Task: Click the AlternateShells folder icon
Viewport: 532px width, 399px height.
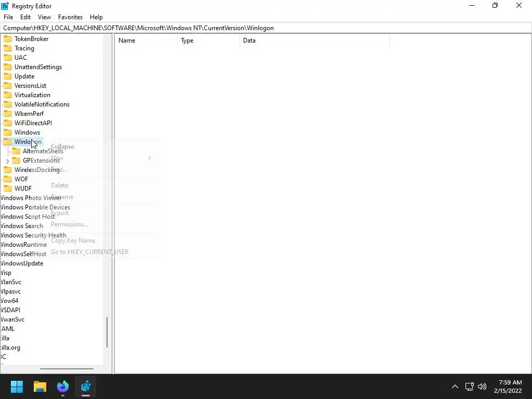Action: click(16, 151)
